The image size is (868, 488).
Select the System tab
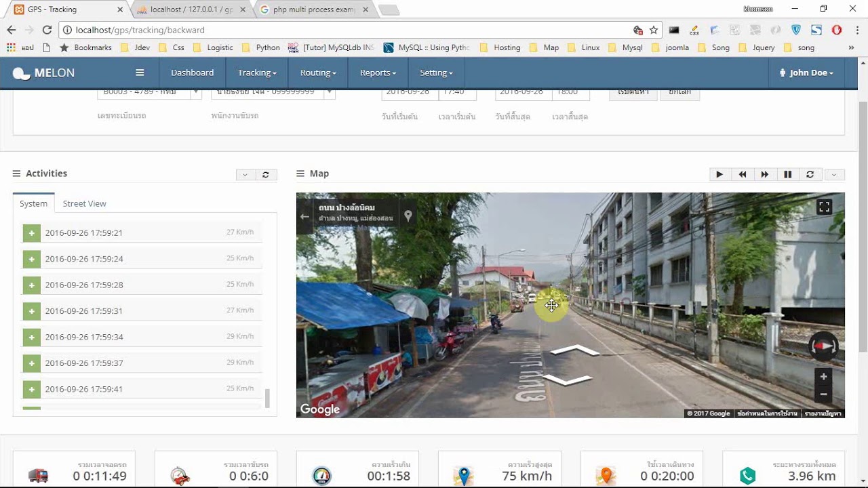coord(33,203)
